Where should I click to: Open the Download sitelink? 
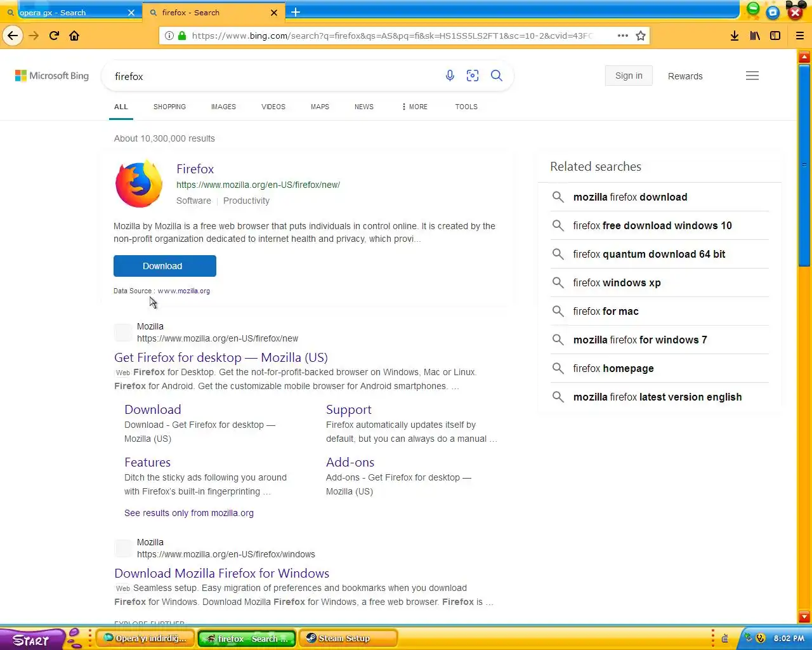click(153, 409)
